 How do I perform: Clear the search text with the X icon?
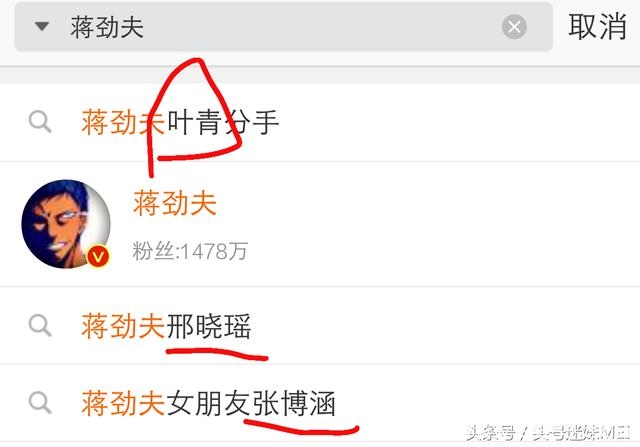coord(514,27)
